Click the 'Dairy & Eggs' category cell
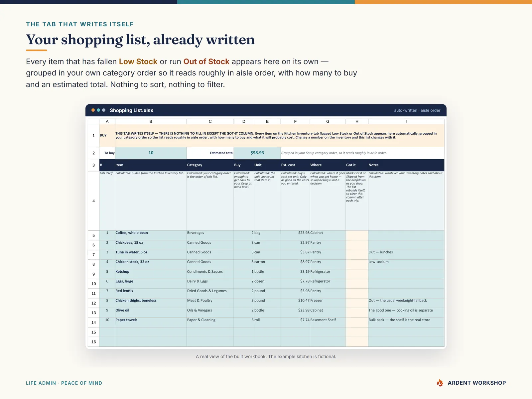 [210, 284]
